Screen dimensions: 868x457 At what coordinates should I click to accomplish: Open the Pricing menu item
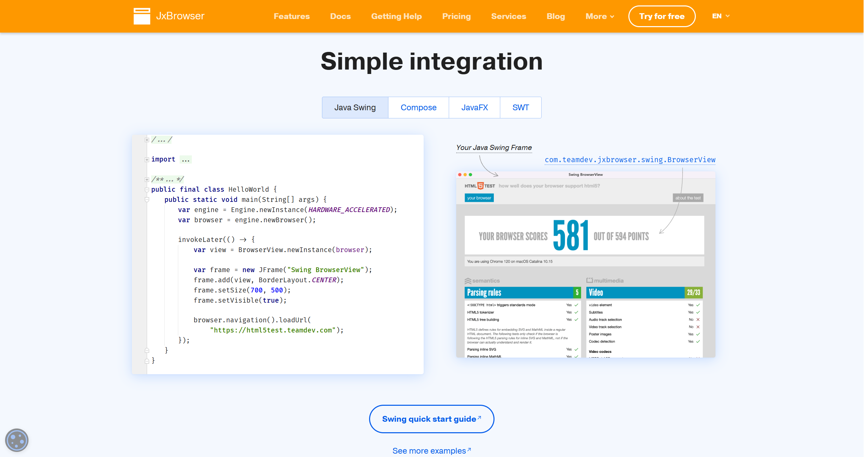click(456, 16)
